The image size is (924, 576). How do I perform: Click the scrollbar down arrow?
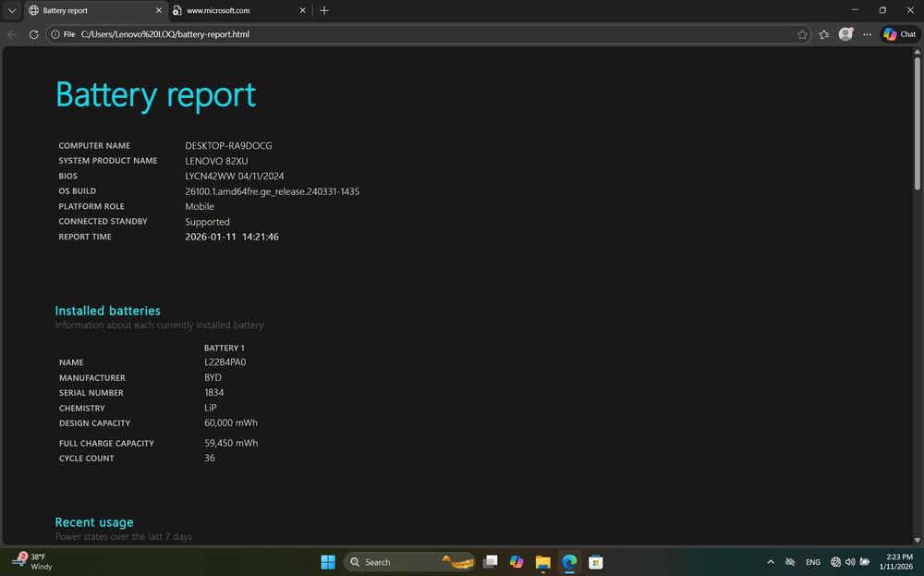(x=917, y=539)
